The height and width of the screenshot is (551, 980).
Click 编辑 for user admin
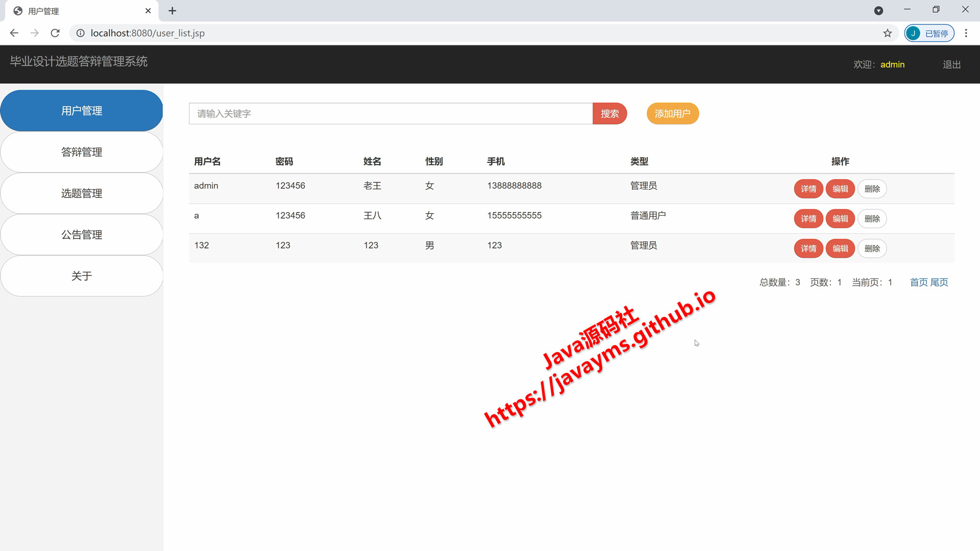840,189
